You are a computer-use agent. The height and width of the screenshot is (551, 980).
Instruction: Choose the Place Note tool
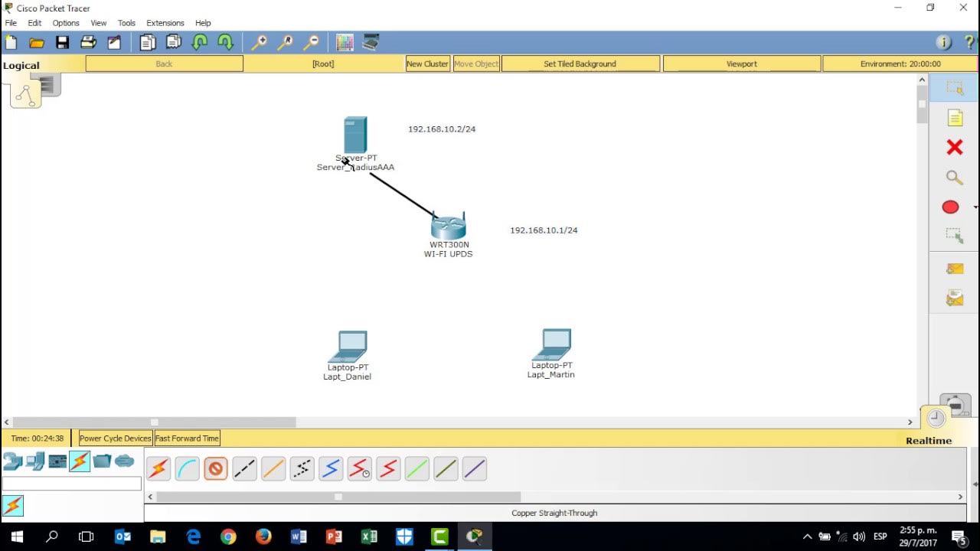[x=954, y=118]
